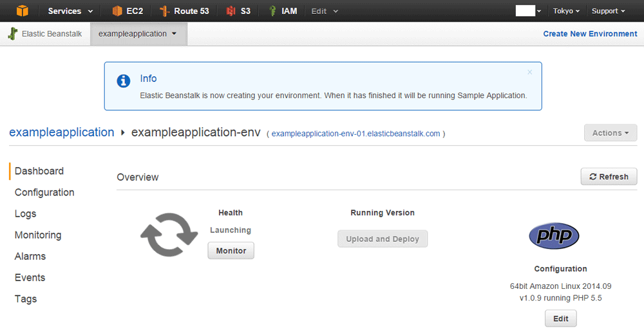Open the Actions dropdown button

point(611,133)
